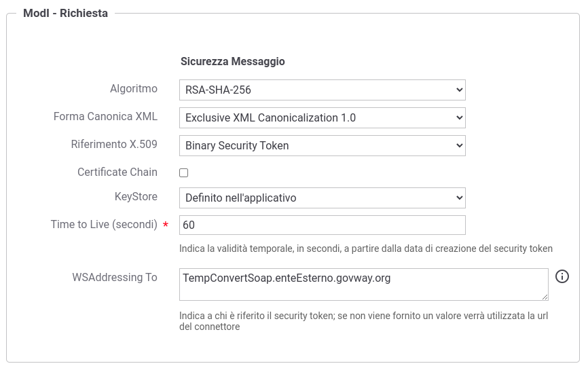Click the validità temporale help text
The height and width of the screenshot is (368, 588).
[365, 249]
